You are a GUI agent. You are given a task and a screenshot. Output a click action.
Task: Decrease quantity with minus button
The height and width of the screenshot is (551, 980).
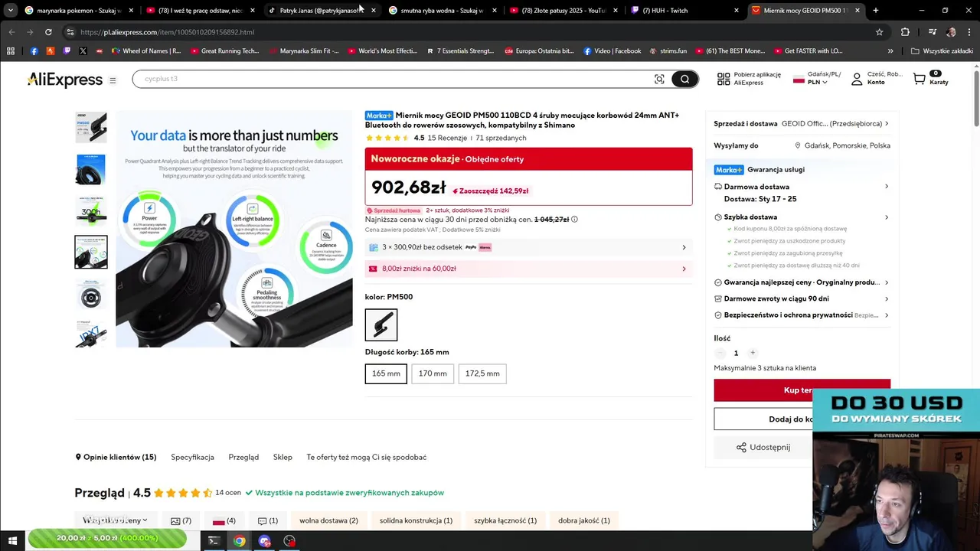pos(720,353)
